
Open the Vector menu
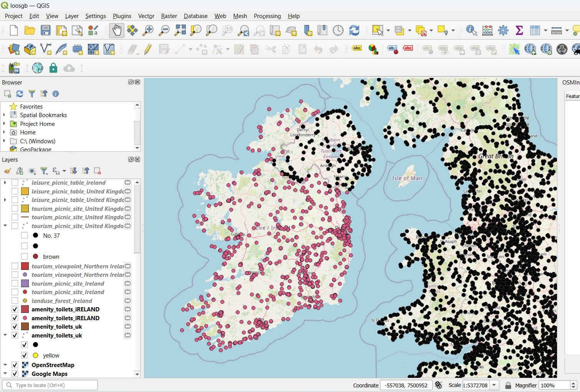point(146,16)
